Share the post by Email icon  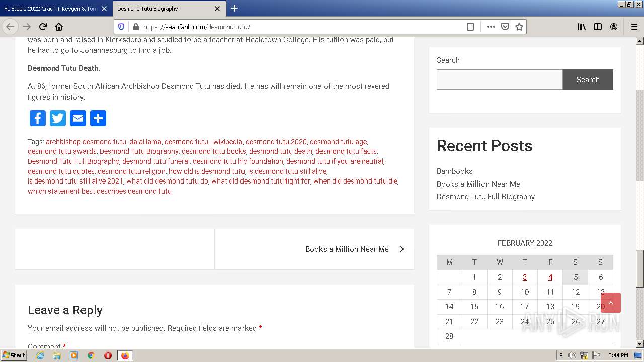click(x=78, y=118)
